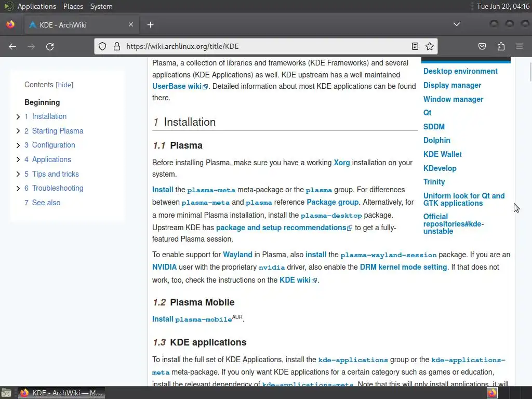Expand Configuration section in contents

(18, 145)
